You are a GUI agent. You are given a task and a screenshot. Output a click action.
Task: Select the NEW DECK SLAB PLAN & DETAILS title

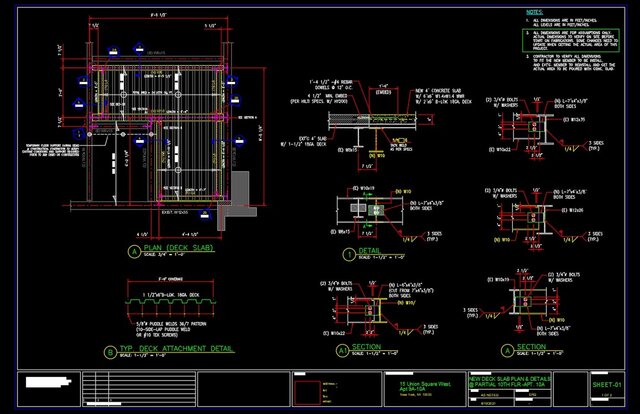pyautogui.click(x=510, y=381)
